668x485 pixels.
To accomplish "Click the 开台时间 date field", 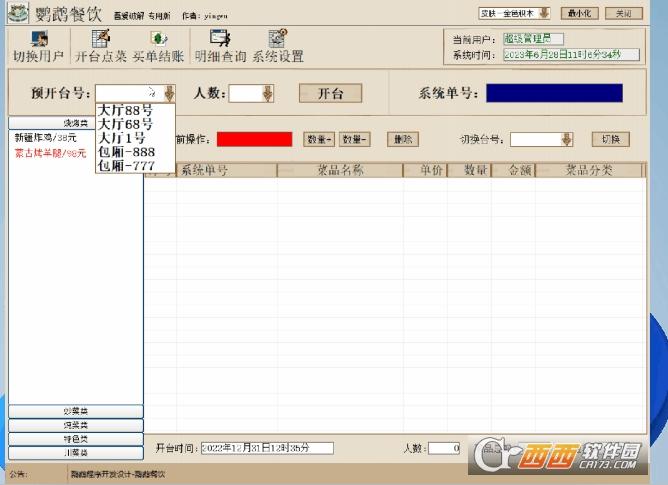I will [x=267, y=448].
